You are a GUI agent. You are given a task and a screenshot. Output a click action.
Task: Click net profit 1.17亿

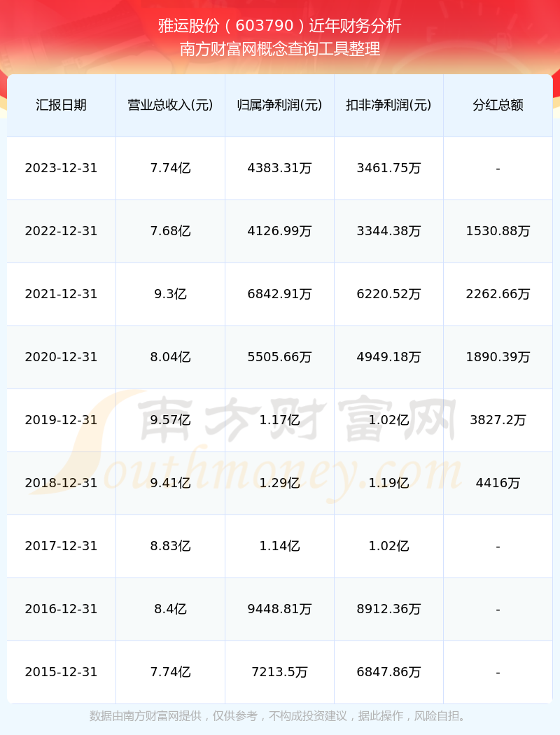pos(280,420)
